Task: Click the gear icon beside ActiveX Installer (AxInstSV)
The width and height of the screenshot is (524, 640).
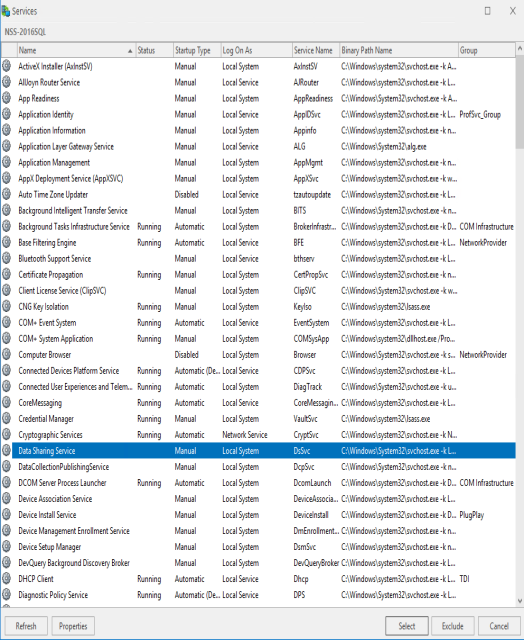Action: click(x=7, y=66)
